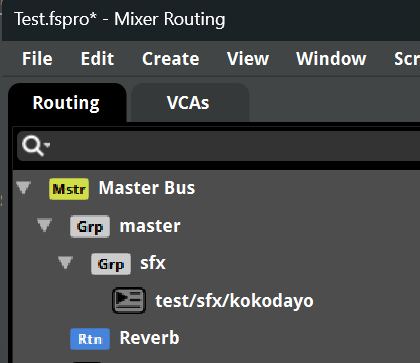Screen dimensions: 420x363
Task: Open the View menu
Action: (x=248, y=59)
